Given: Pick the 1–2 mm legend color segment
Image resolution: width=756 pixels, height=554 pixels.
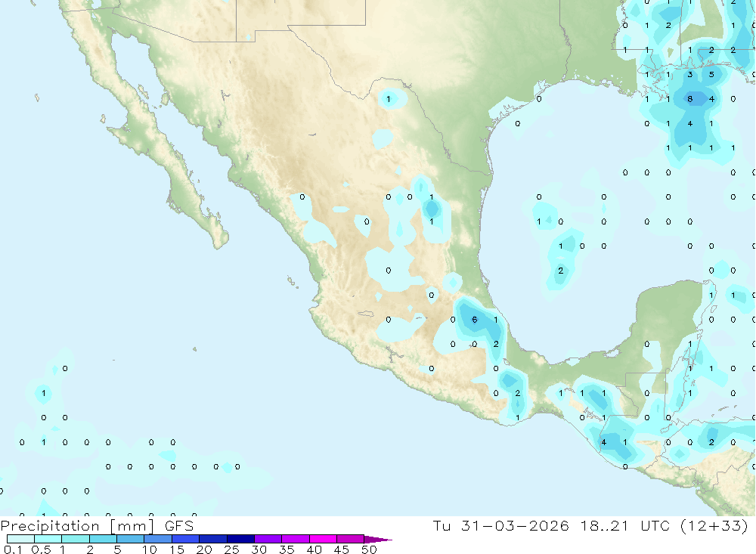Looking at the screenshot, I should 76,539.
